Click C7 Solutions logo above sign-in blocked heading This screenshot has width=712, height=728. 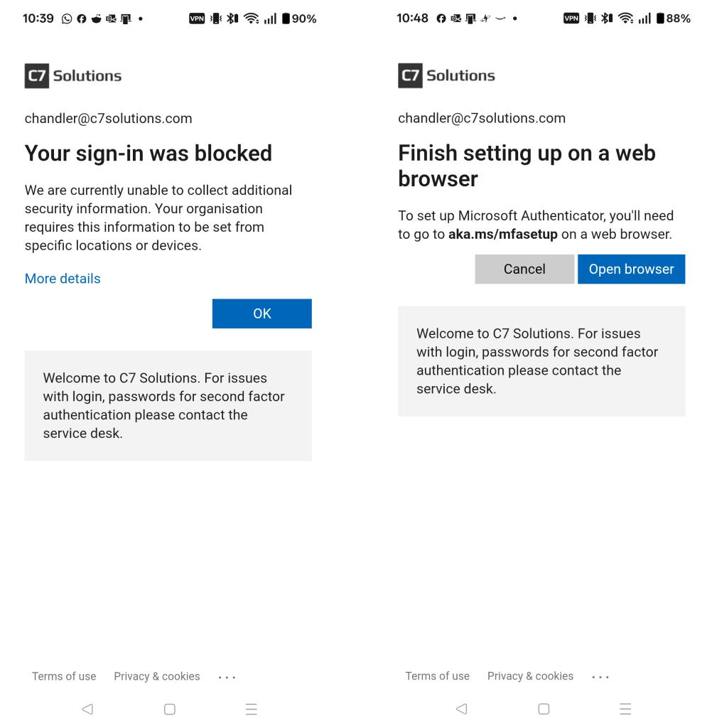pyautogui.click(x=73, y=76)
